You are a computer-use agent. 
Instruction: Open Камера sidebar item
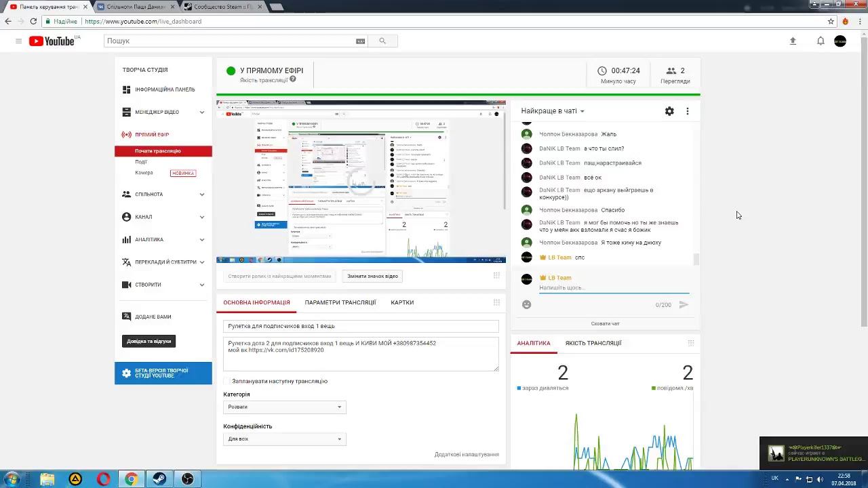pos(144,173)
